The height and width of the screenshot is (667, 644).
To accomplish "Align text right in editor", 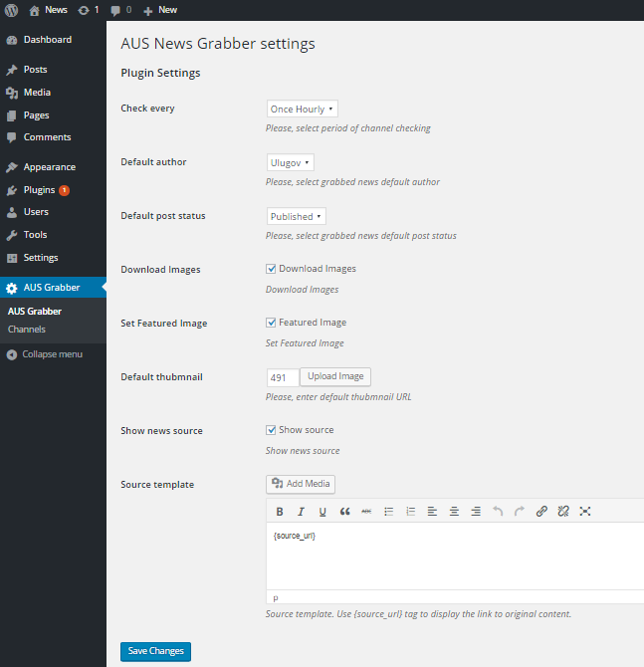I will [x=476, y=512].
